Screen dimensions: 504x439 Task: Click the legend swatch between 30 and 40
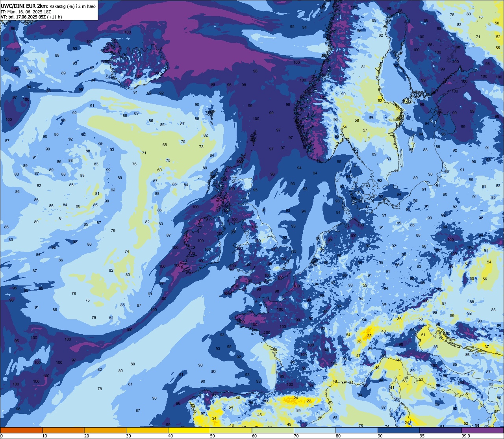click(147, 430)
